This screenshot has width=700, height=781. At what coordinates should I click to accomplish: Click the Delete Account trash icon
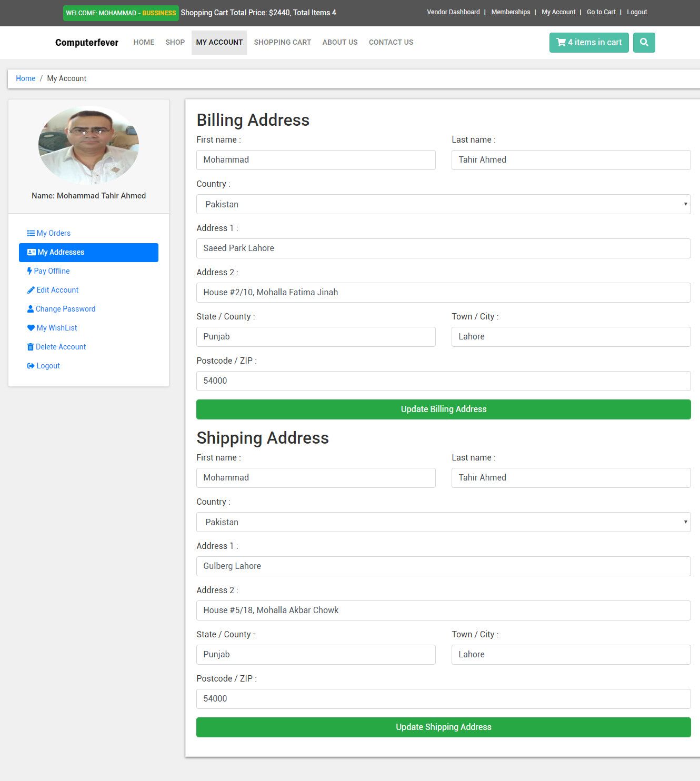click(31, 347)
